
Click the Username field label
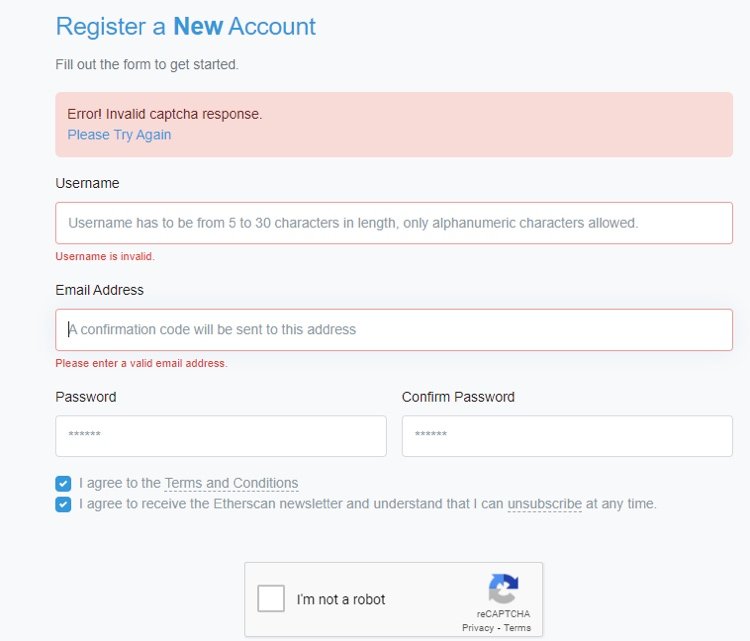click(87, 183)
